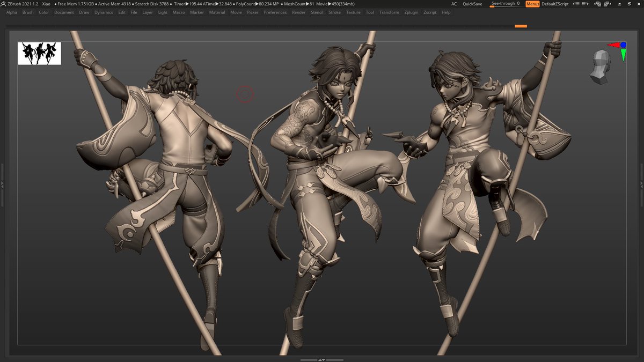The height and width of the screenshot is (362, 644).
Task: Click the 'MeshCount▶81' status text
Action: 298,4
